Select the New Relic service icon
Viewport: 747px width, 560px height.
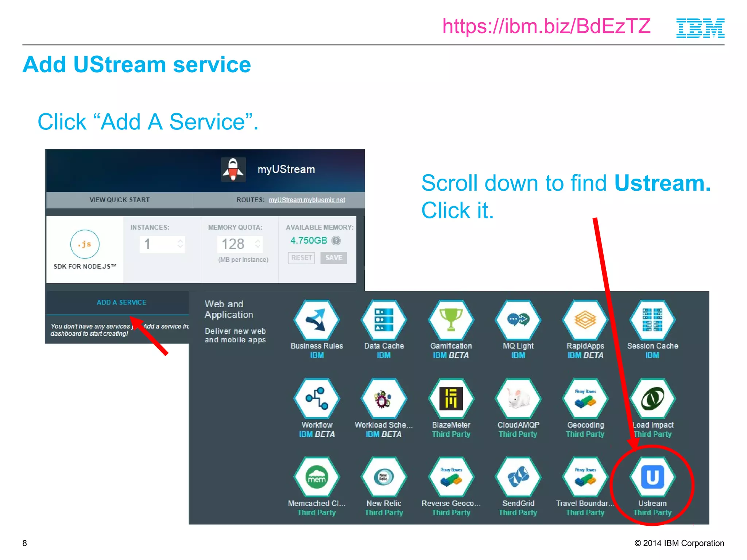point(384,477)
